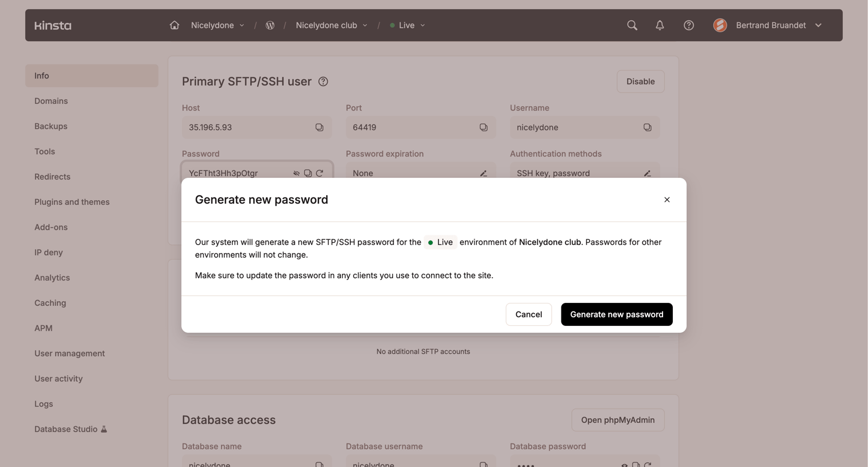Click the Port field value 64419

pyautogui.click(x=421, y=127)
